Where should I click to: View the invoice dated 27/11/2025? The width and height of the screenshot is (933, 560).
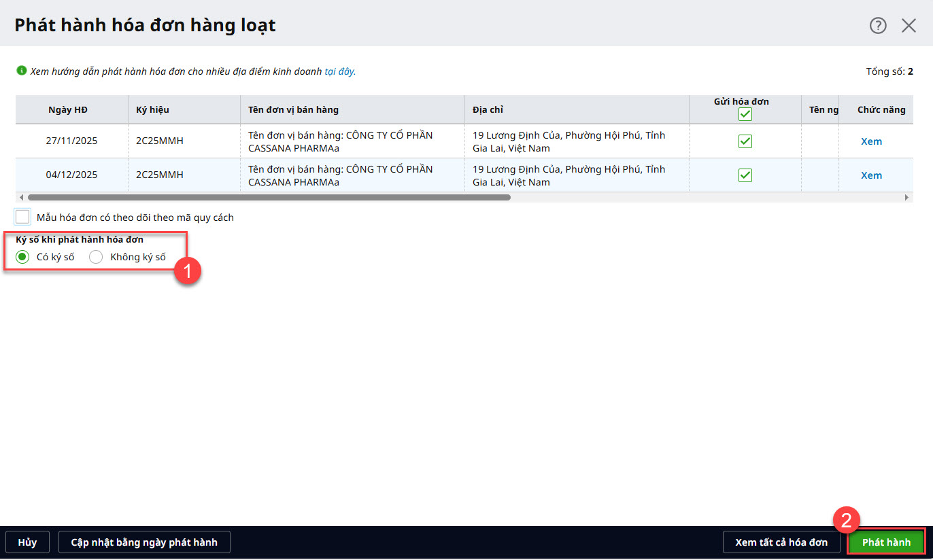click(871, 141)
